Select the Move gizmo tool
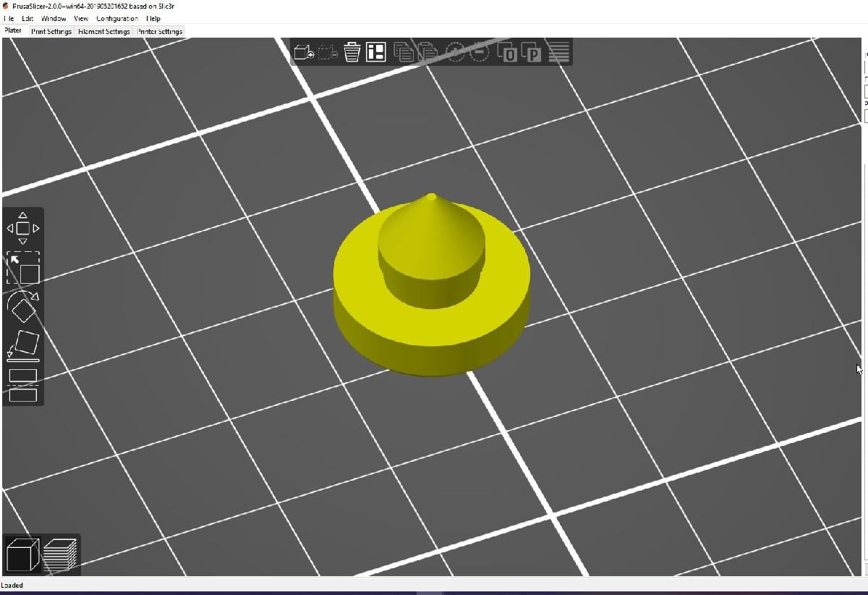The width and height of the screenshot is (868, 595). (23, 228)
